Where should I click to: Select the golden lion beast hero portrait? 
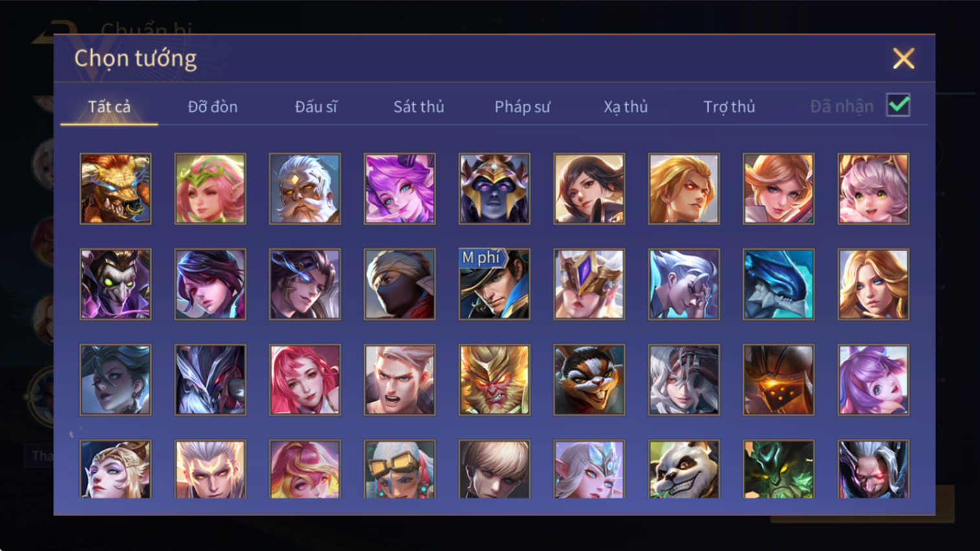[115, 189]
